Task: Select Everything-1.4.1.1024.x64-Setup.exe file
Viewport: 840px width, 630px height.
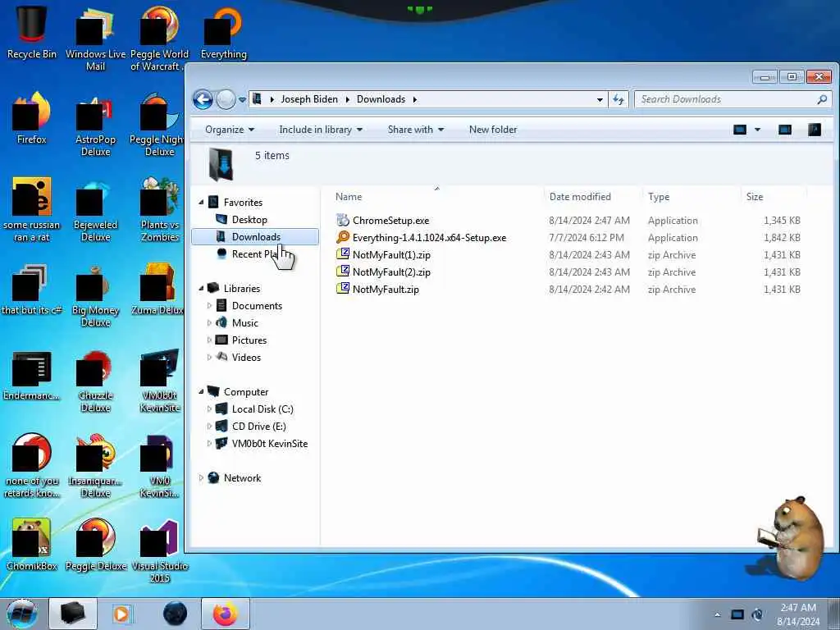Action: tap(429, 237)
